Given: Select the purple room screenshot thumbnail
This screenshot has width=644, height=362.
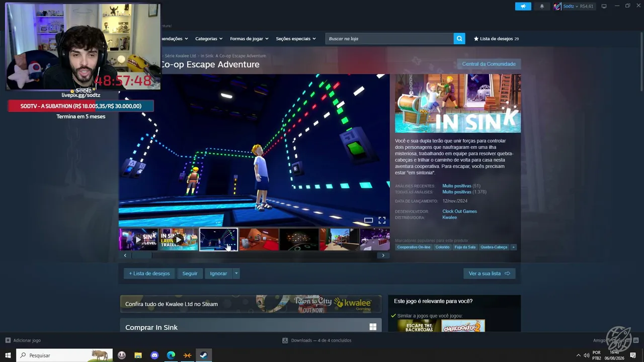Looking at the screenshot, I should click(x=375, y=239).
